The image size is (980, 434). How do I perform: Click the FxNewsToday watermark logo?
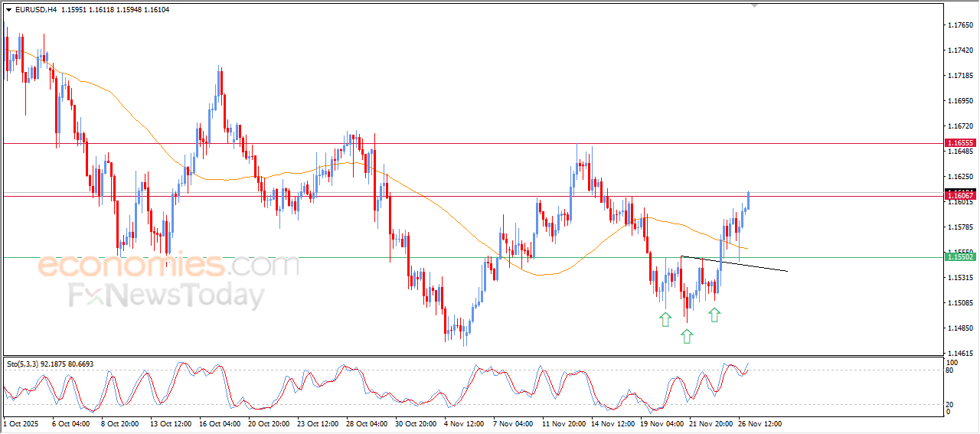[x=166, y=295]
